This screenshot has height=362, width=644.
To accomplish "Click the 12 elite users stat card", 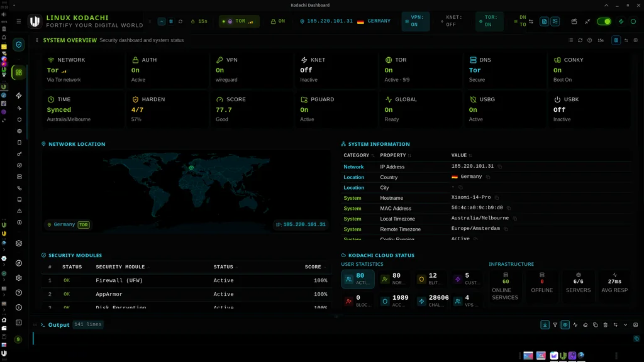I will tap(430, 278).
